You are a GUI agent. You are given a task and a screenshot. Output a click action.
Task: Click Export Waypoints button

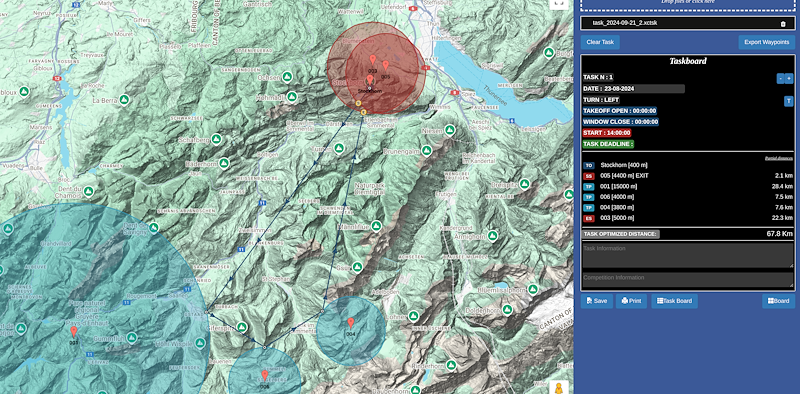point(766,42)
